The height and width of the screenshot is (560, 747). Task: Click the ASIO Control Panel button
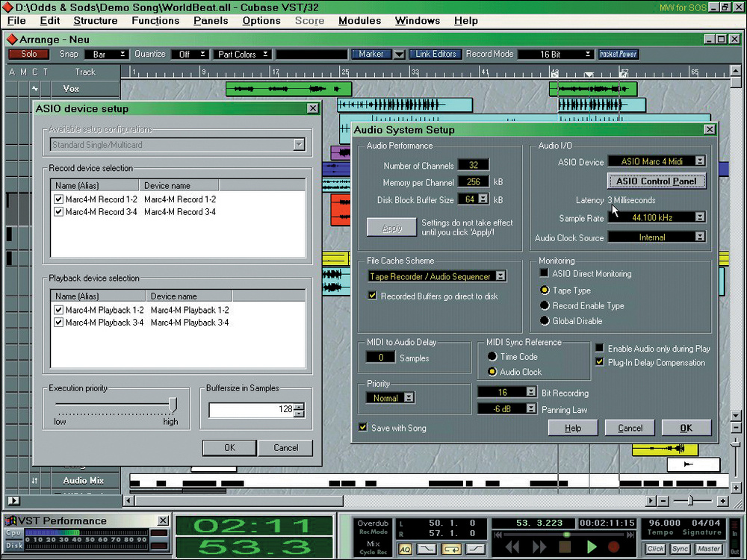[x=656, y=181]
